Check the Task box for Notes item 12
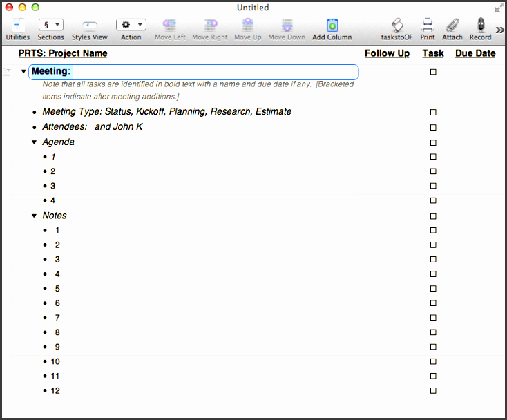The height and width of the screenshot is (420, 507). pyautogui.click(x=433, y=390)
